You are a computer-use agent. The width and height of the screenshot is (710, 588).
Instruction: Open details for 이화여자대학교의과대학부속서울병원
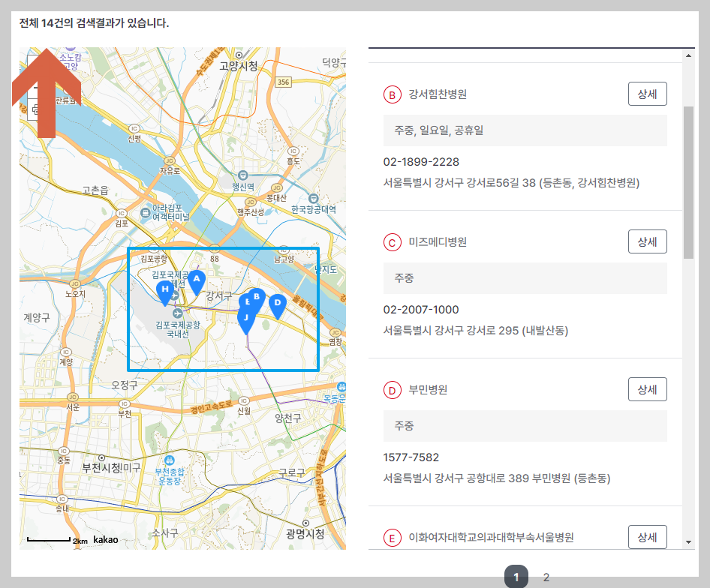click(x=648, y=537)
